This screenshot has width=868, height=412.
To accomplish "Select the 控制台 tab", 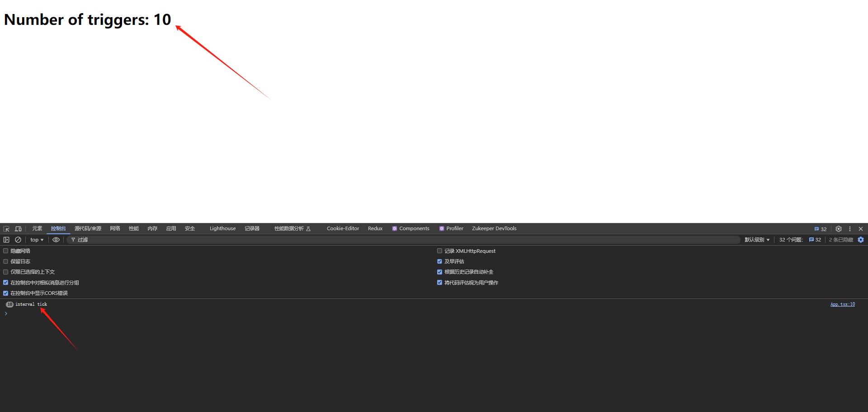I will pyautogui.click(x=58, y=228).
